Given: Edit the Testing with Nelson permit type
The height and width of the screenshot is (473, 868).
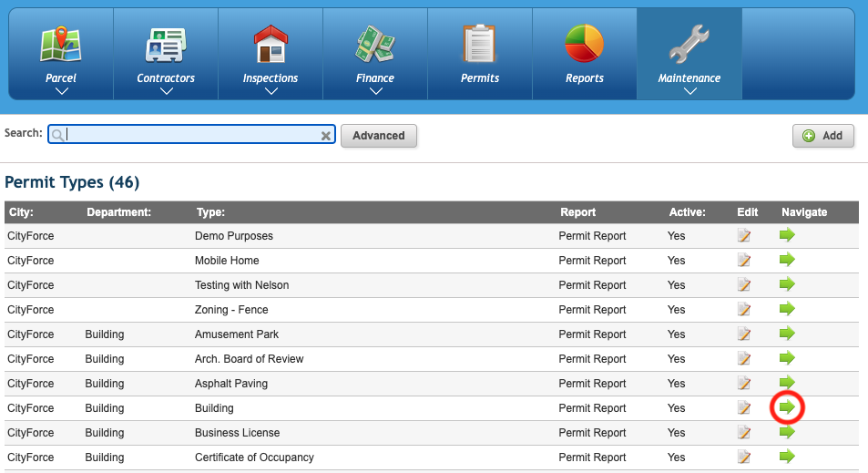Looking at the screenshot, I should pyautogui.click(x=744, y=285).
